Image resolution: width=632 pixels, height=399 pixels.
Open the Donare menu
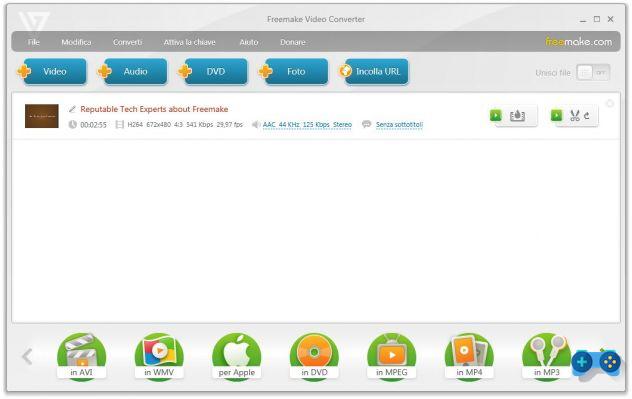[293, 42]
